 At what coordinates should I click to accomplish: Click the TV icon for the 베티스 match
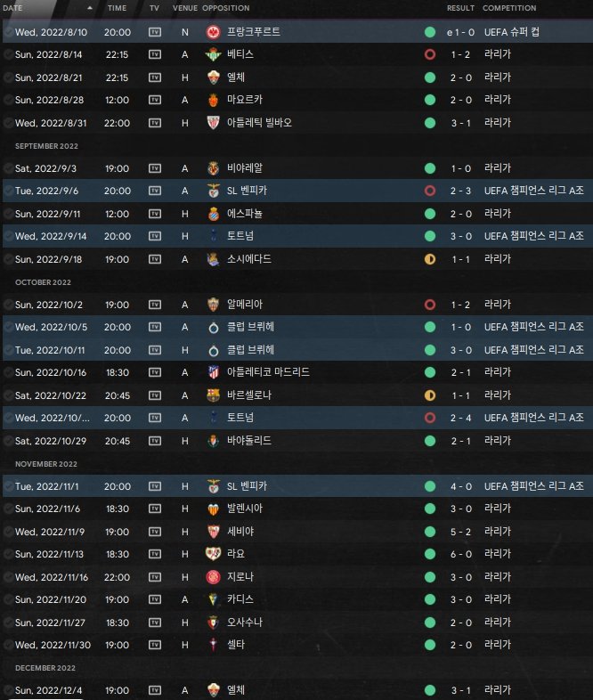(155, 54)
